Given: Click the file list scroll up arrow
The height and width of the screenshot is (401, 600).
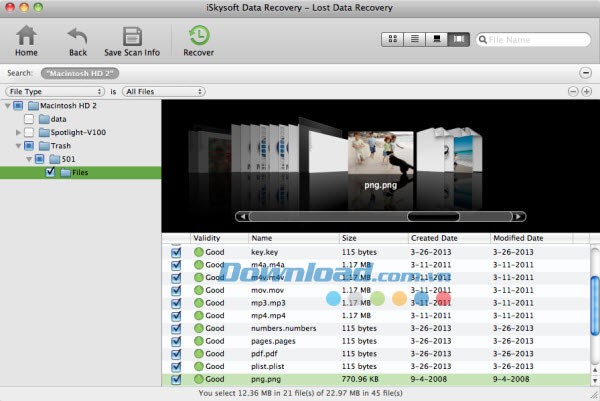Looking at the screenshot, I should pyautogui.click(x=595, y=370).
